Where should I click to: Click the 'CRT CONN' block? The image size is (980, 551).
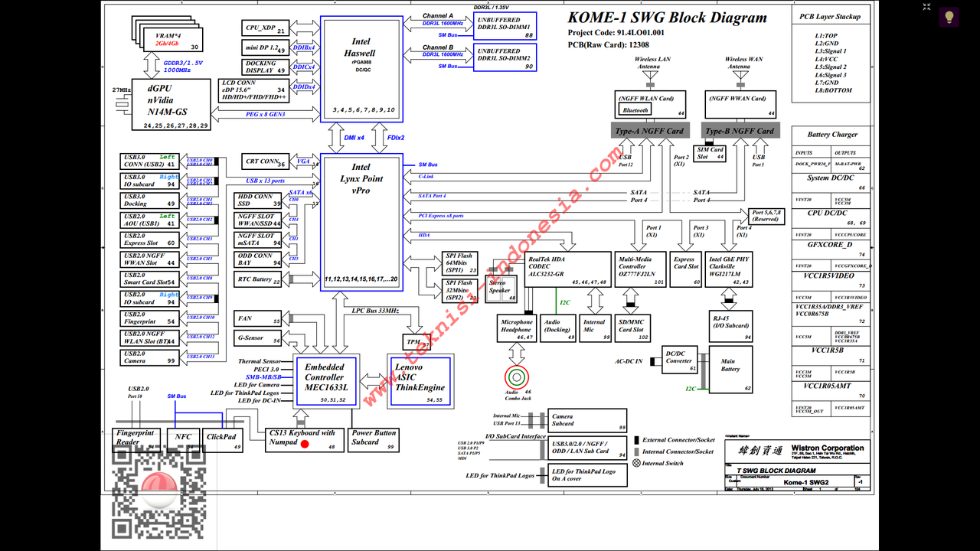click(265, 162)
